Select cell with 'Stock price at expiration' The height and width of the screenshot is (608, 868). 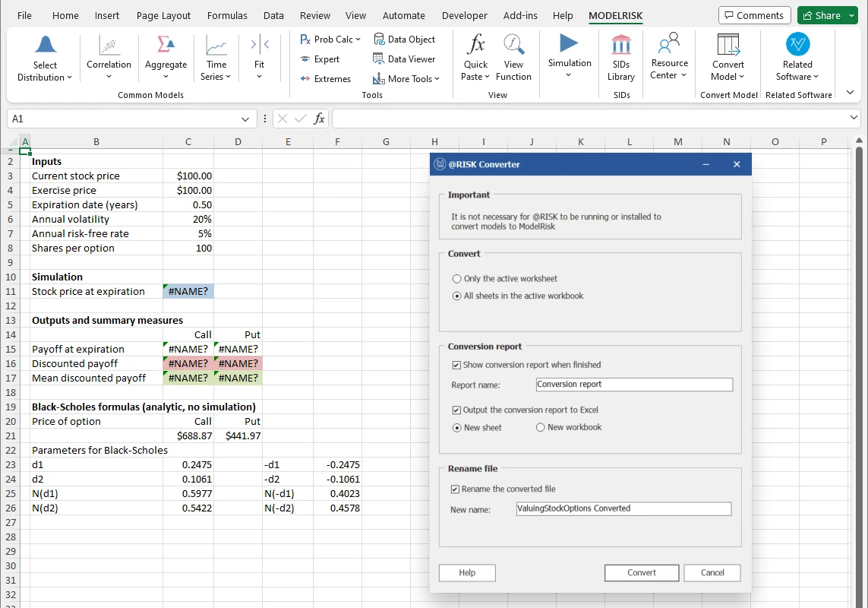pos(96,292)
